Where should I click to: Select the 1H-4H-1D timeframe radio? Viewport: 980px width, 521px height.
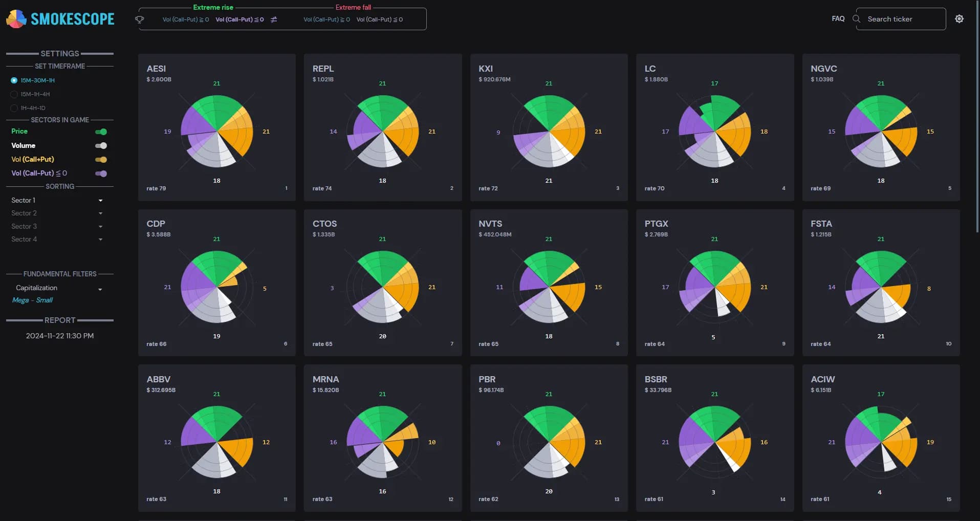[x=14, y=108]
